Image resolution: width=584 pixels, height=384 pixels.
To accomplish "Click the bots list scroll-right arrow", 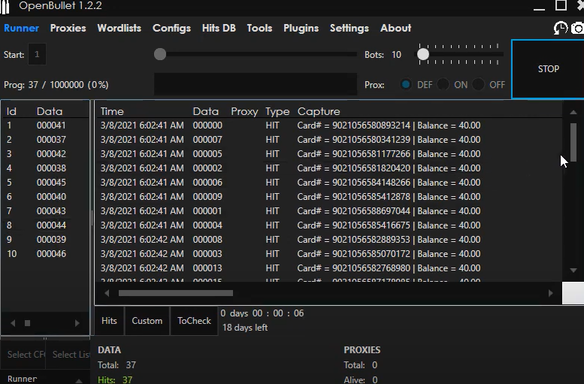I will click(x=77, y=323).
